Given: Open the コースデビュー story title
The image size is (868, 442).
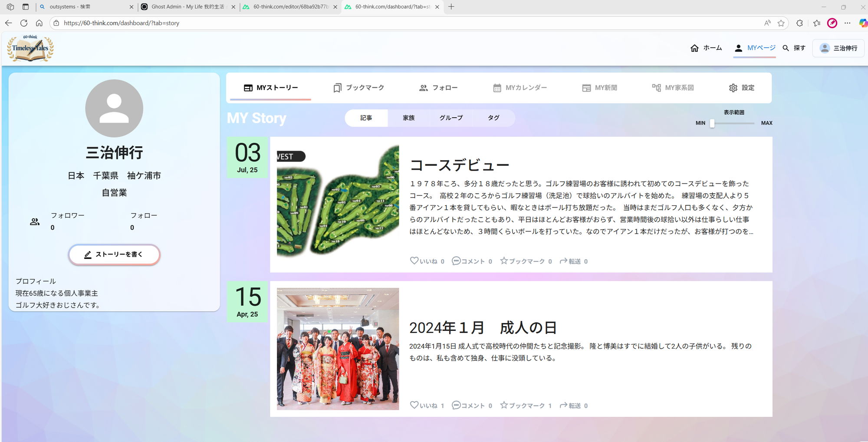Looking at the screenshot, I should coord(459,165).
